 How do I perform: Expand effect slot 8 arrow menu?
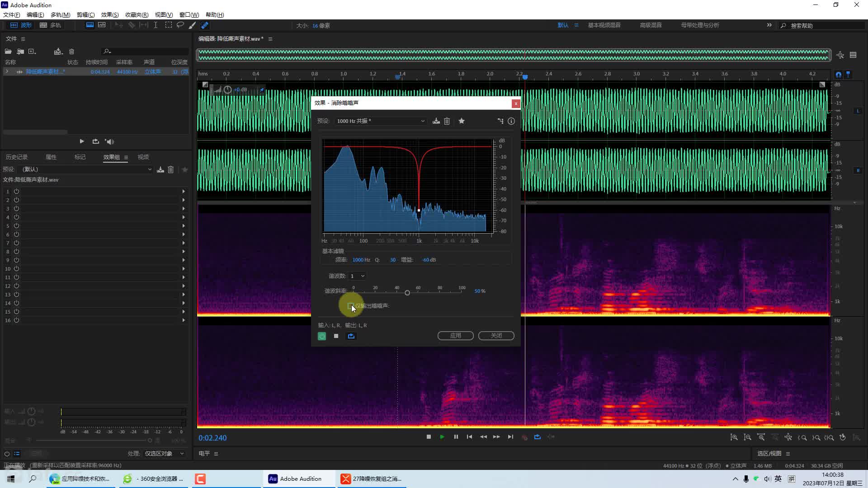pos(184,251)
